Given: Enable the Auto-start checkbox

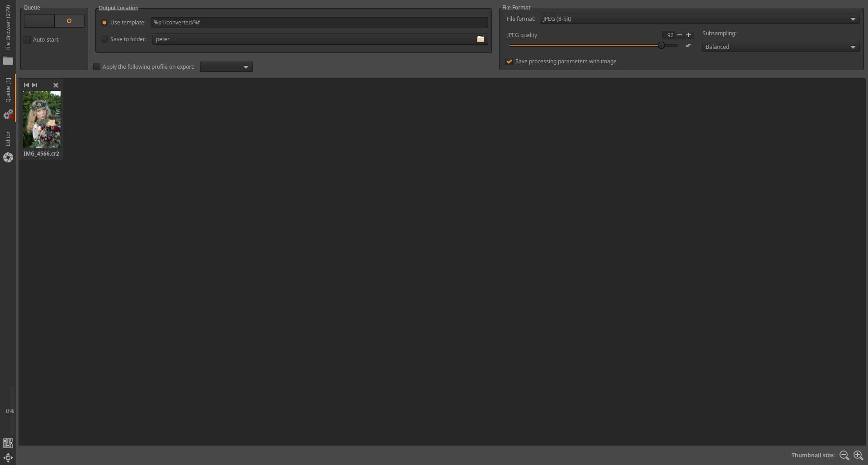Looking at the screenshot, I should 28,40.
